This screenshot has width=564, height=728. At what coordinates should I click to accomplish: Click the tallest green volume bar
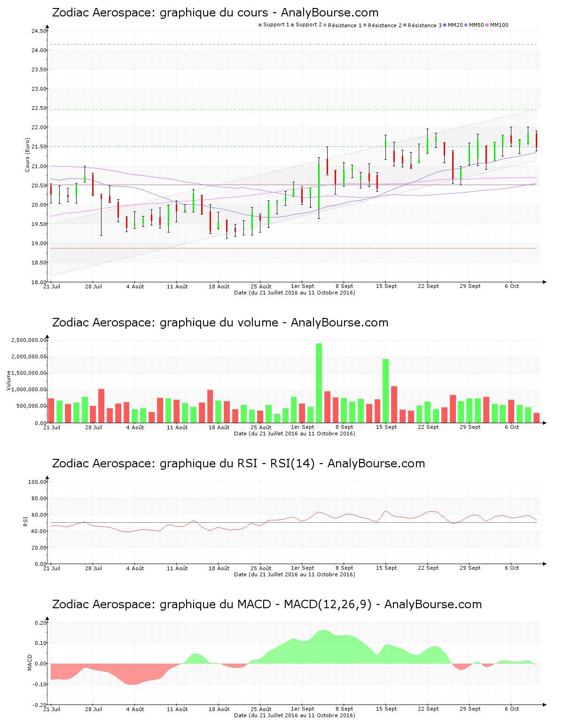pos(319,383)
